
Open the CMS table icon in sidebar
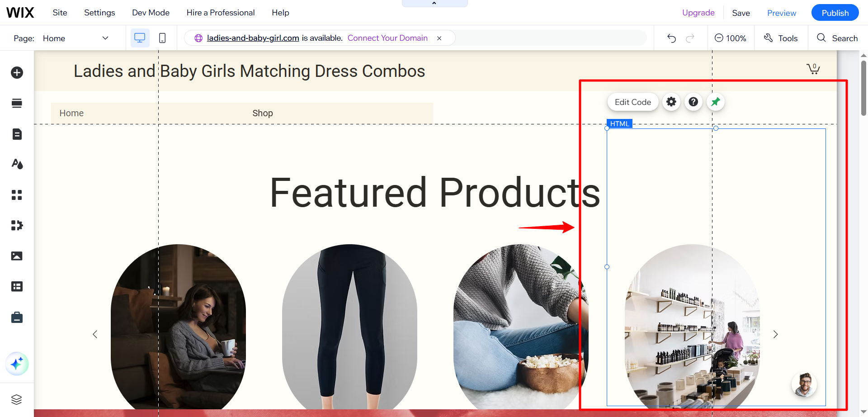click(17, 286)
